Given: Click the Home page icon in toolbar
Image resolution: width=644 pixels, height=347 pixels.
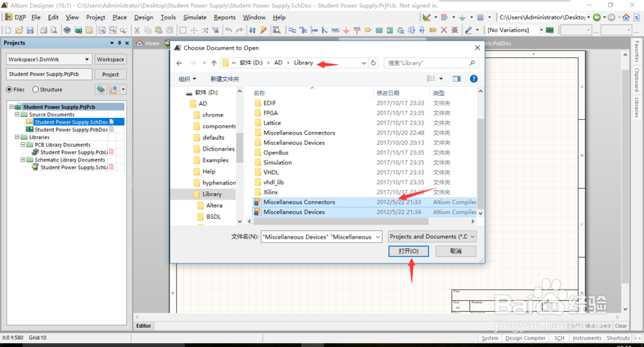Looking at the screenshot, I should coord(626,17).
